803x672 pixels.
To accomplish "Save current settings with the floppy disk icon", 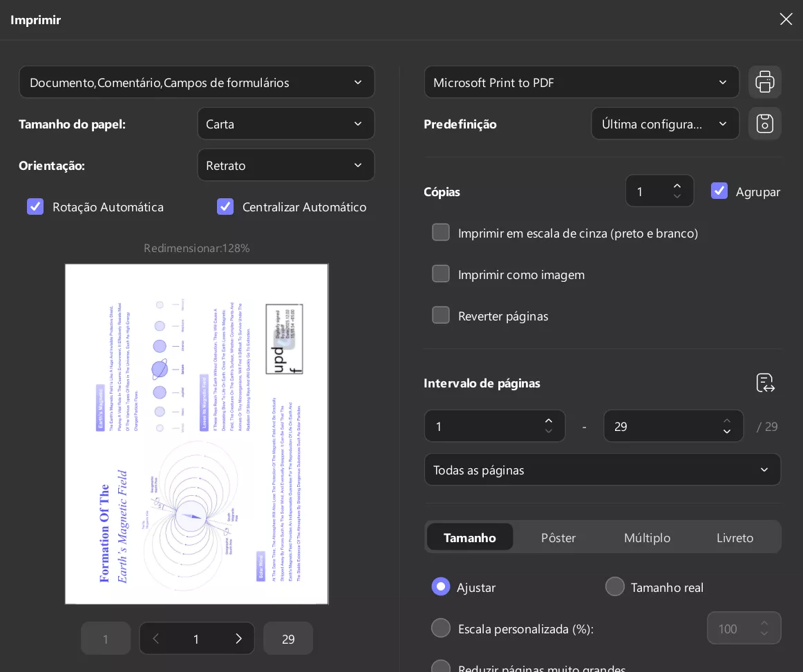I will [765, 123].
